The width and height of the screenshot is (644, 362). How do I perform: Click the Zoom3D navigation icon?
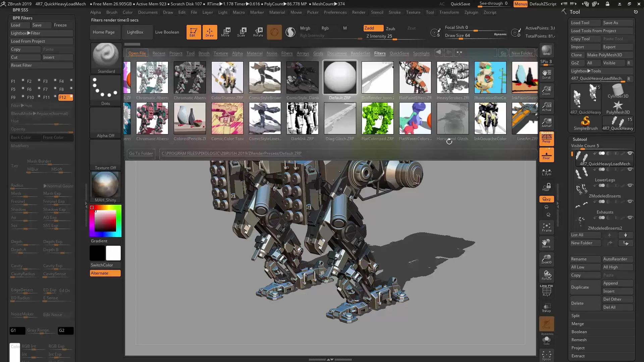coord(546,259)
